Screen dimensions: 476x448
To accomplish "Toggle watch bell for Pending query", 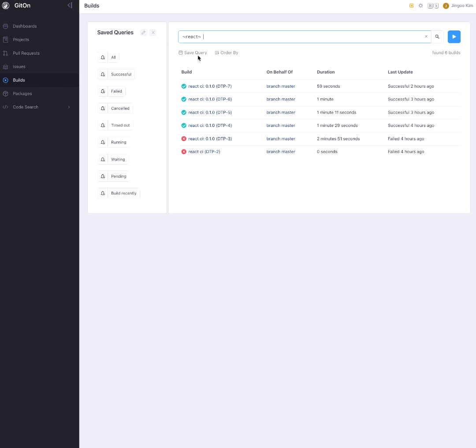I will pyautogui.click(x=103, y=176).
